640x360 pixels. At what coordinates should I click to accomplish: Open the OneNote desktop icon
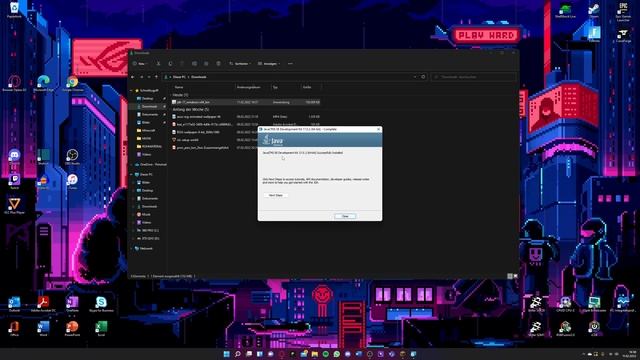72,304
